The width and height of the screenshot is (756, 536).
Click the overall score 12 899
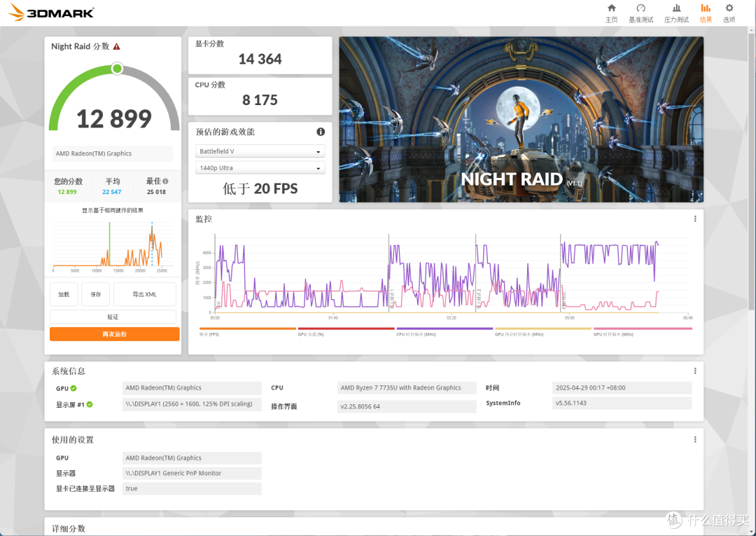click(x=114, y=118)
